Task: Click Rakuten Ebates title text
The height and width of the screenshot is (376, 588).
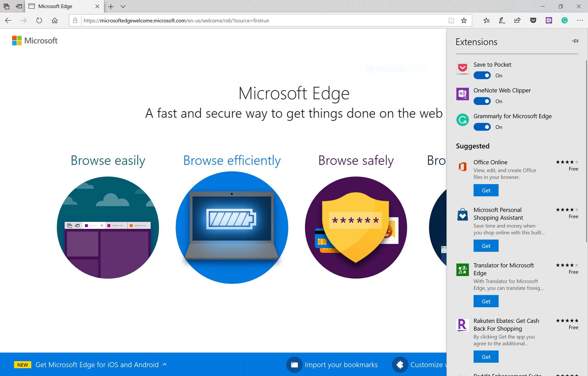Action: click(x=506, y=325)
